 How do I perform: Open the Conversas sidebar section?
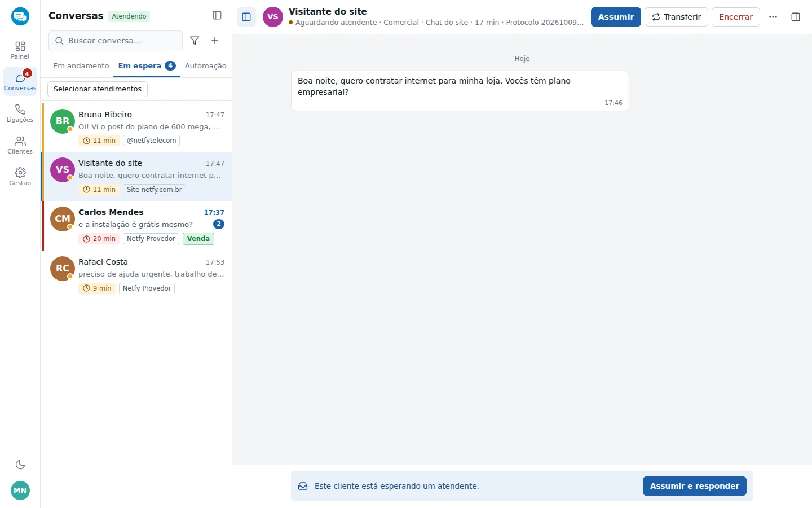click(20, 81)
